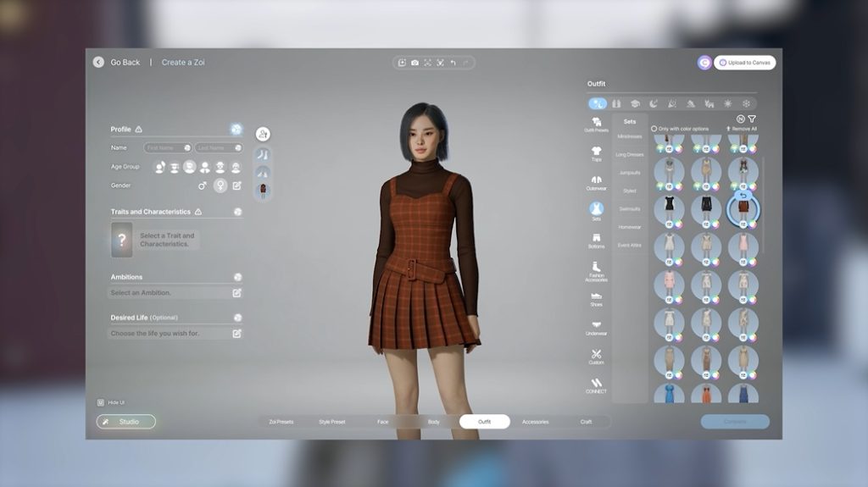Image resolution: width=868 pixels, height=487 pixels.
Task: Choose the Swimsuits subcategory
Action: click(630, 209)
